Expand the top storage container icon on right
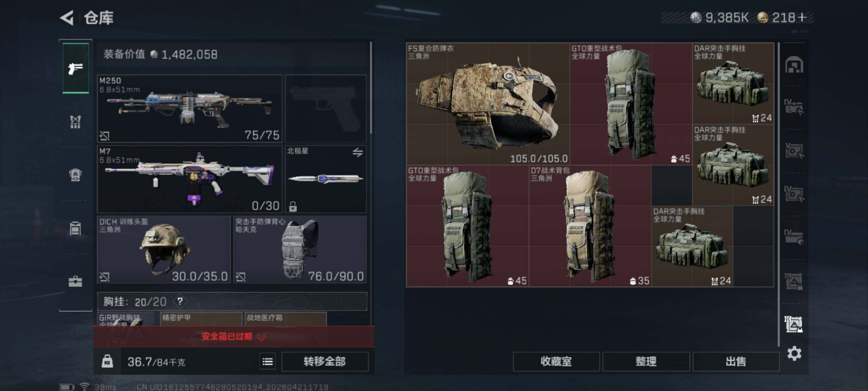 point(794,65)
